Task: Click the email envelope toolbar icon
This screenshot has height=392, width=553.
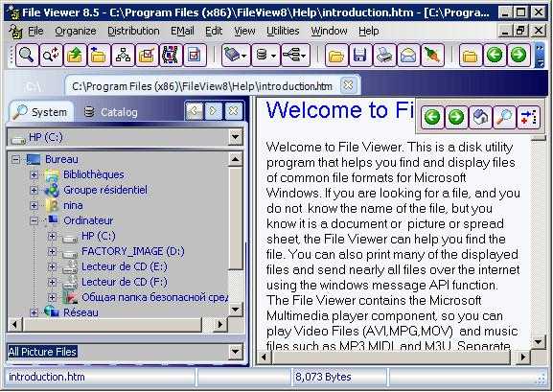Action: click(408, 55)
